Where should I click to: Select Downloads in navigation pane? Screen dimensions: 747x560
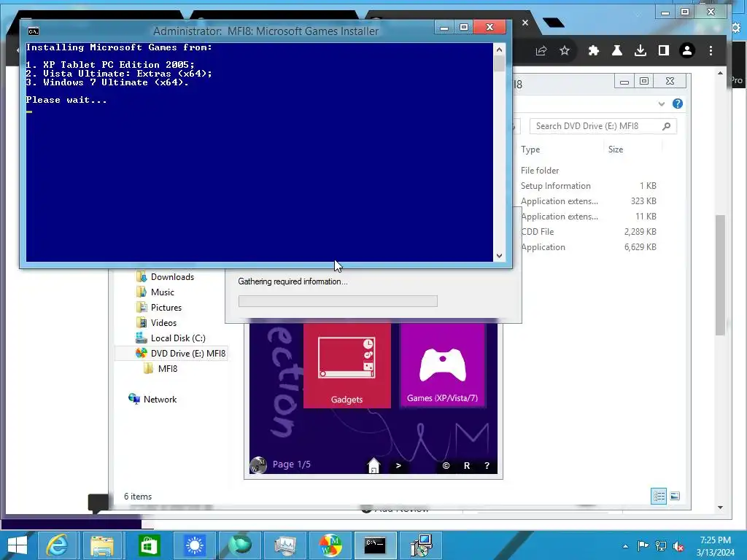coord(172,277)
